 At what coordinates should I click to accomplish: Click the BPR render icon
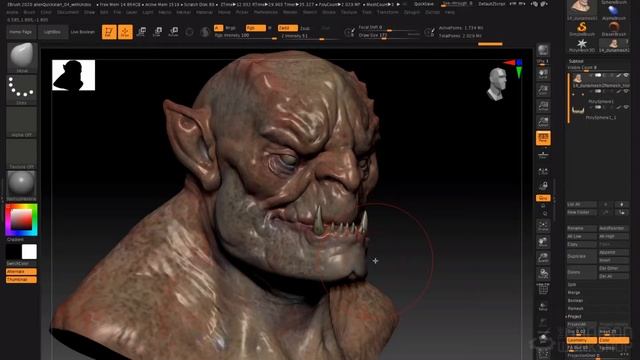(x=543, y=51)
